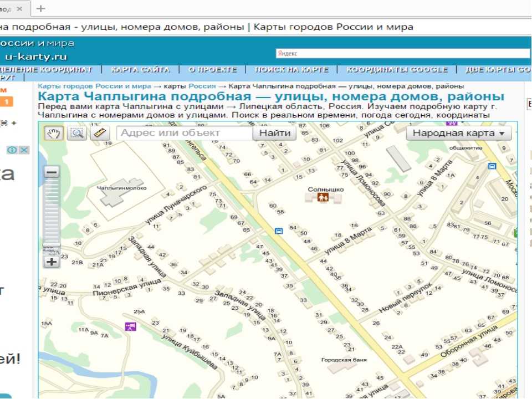The height and width of the screenshot is (399, 532).
Task: Close the ad with X icon
Action: tap(24, 150)
